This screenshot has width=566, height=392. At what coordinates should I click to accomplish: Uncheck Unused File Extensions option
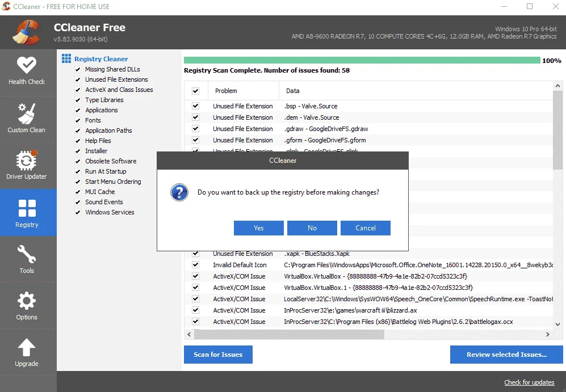[78, 79]
